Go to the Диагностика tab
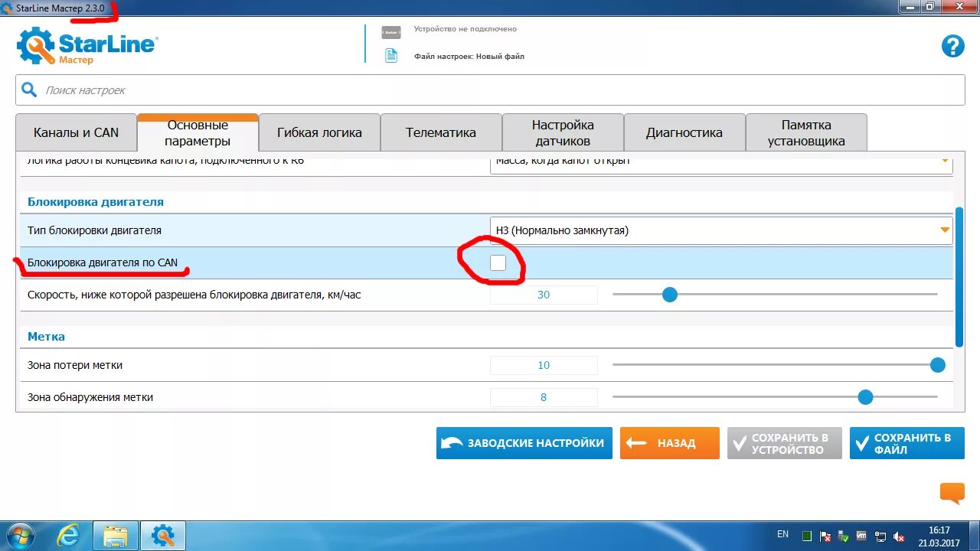The height and width of the screenshot is (551, 980). tap(684, 132)
